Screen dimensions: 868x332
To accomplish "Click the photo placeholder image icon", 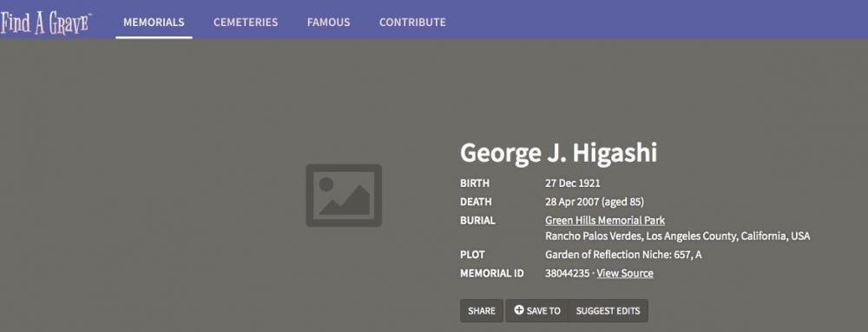I will (344, 195).
